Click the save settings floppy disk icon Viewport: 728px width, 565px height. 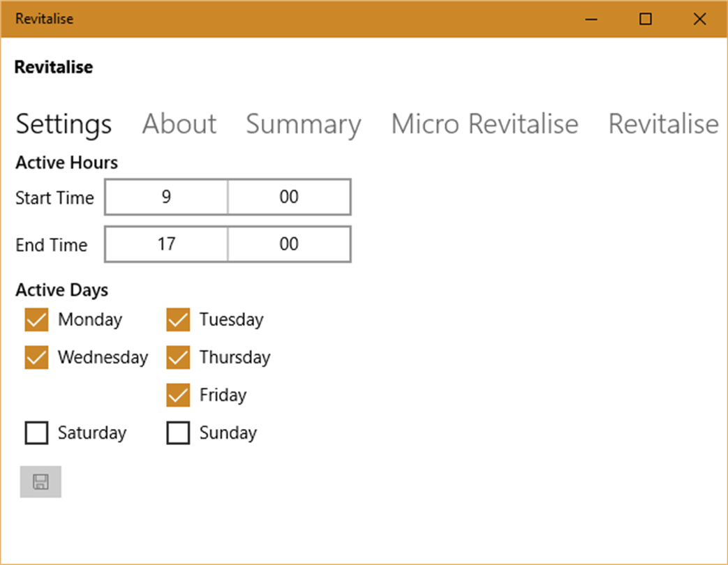40,481
